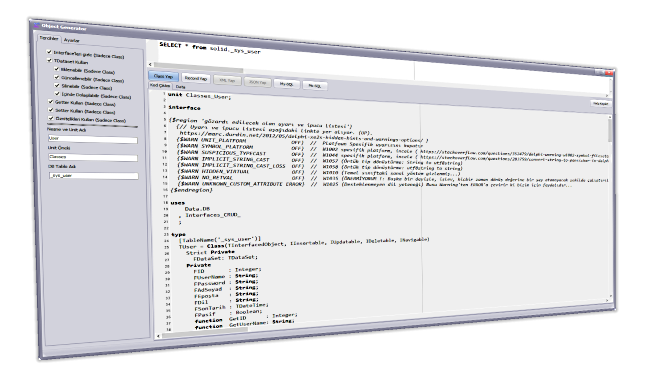Click the "[TableName('_sys_user')]" attribute line
Image resolution: width=645 pixels, height=380 pixels.
[220, 239]
